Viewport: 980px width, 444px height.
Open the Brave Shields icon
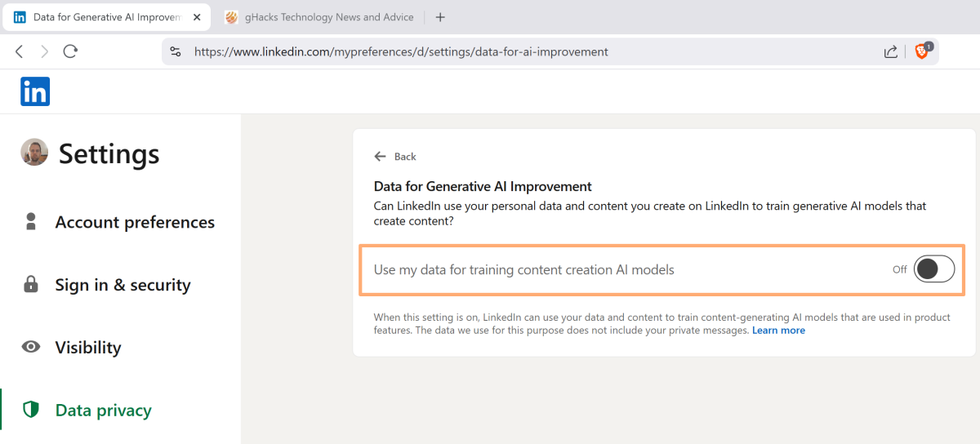coord(922,51)
